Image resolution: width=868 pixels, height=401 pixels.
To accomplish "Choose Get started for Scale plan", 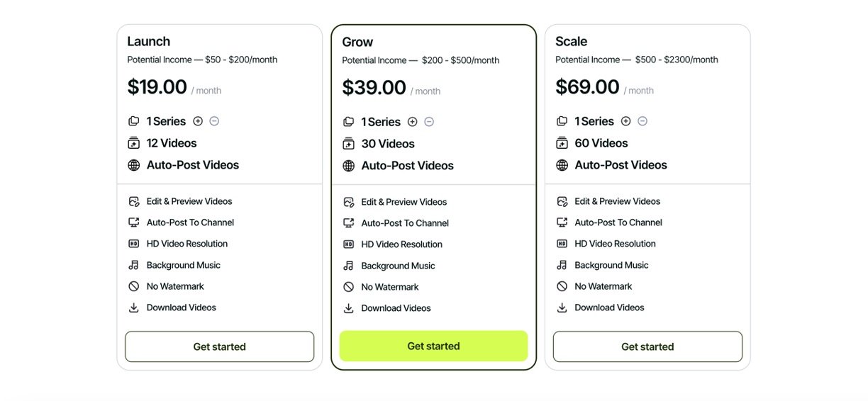I will click(647, 346).
